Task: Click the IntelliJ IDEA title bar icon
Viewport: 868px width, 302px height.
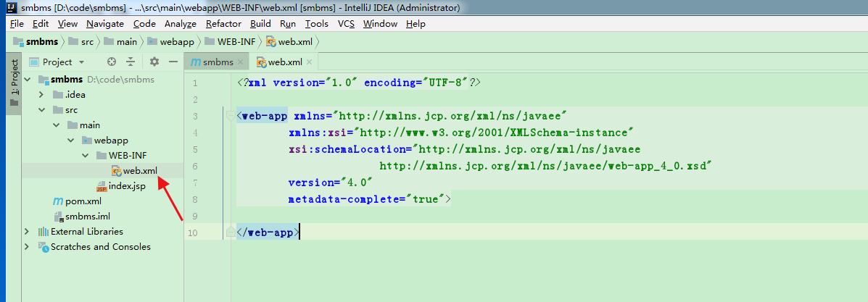Action: tap(11, 8)
